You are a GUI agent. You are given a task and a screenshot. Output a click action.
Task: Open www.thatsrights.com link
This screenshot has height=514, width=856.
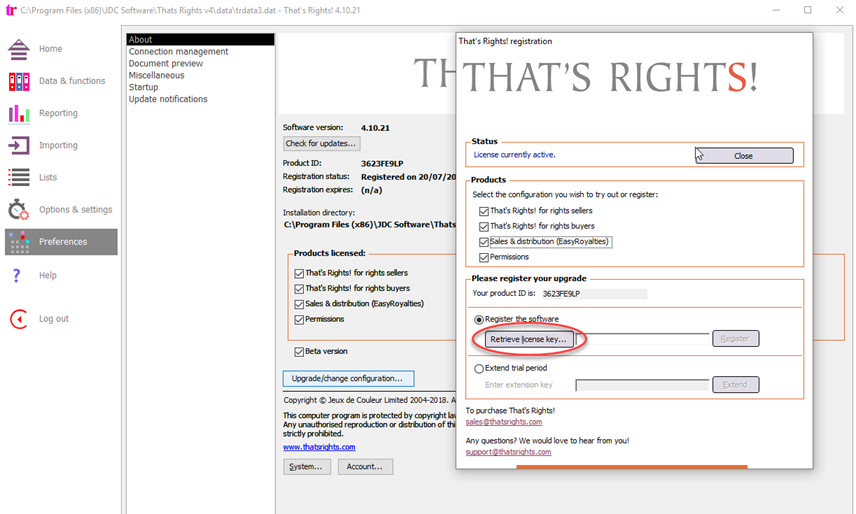point(319,447)
